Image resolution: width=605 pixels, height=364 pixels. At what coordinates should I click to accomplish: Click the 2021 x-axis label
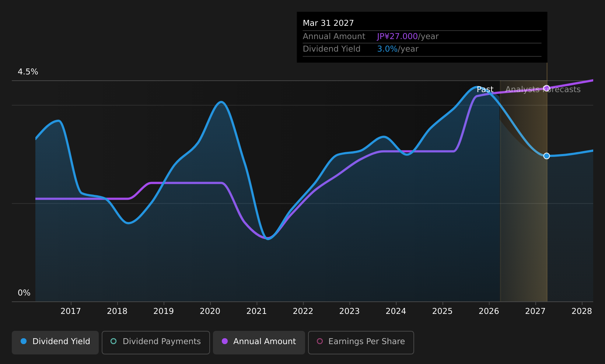click(256, 311)
